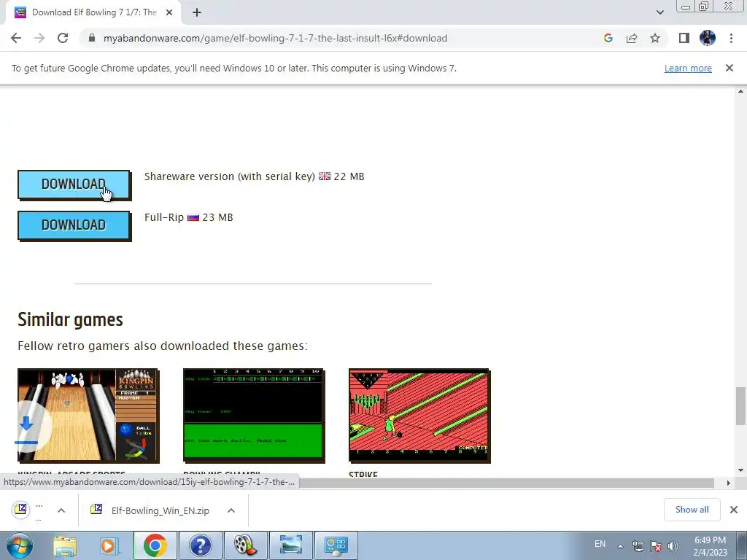This screenshot has height=560, width=747.
Task: Expand options for first downloading item
Action: click(61, 510)
